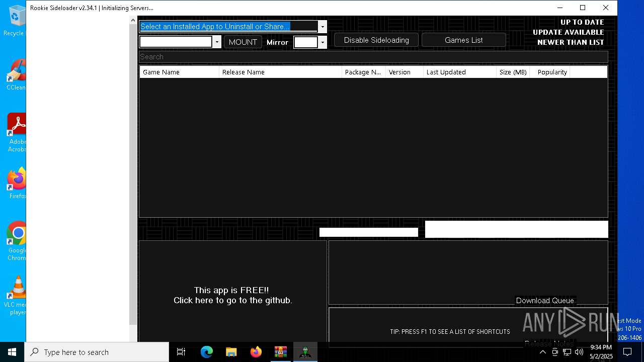Open File Explorer from taskbar
Image resolution: width=644 pixels, height=362 pixels.
[231, 352]
